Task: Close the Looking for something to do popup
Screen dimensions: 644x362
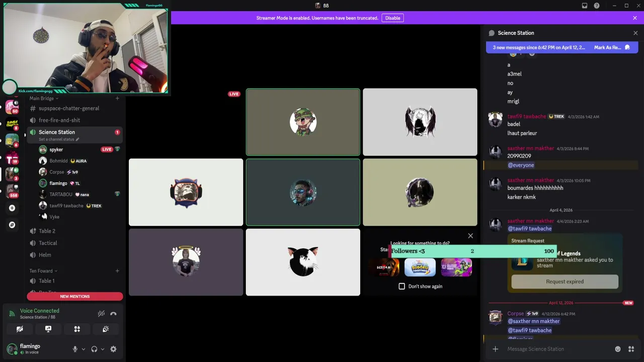Action: tap(470, 236)
